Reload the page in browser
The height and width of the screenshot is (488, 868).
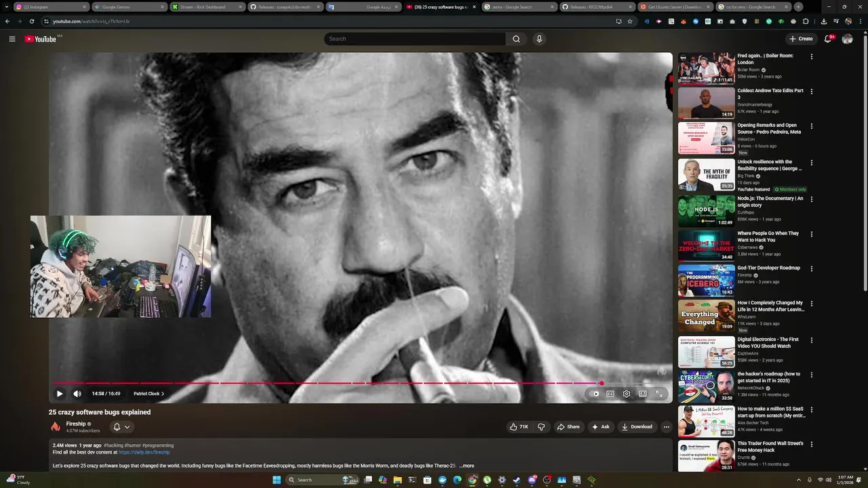coord(31,21)
